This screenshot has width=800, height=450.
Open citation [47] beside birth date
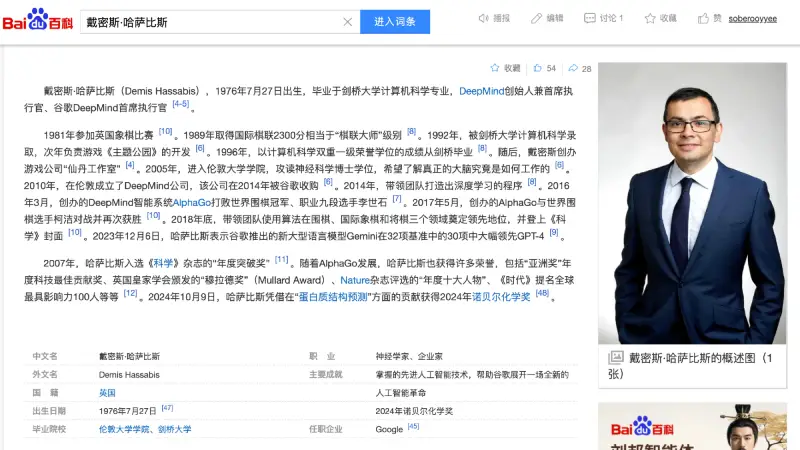click(167, 408)
